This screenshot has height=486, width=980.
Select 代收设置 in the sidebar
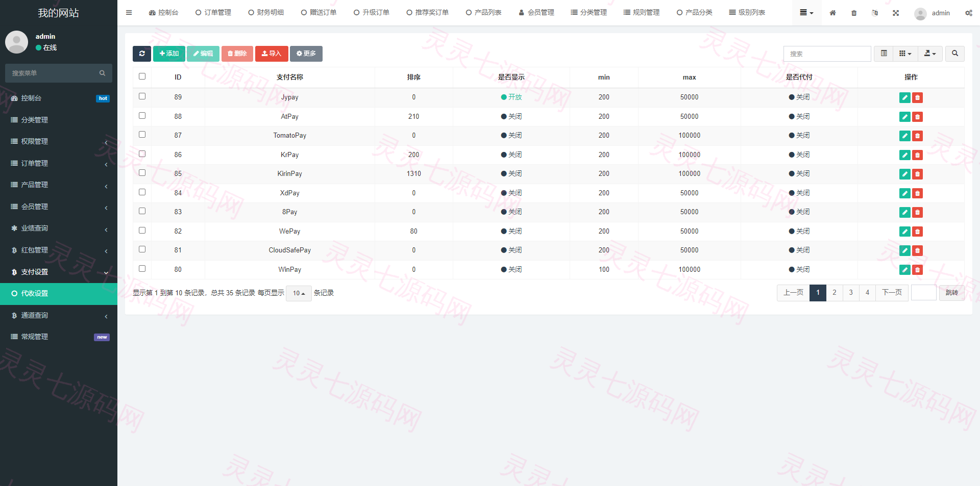click(x=59, y=294)
